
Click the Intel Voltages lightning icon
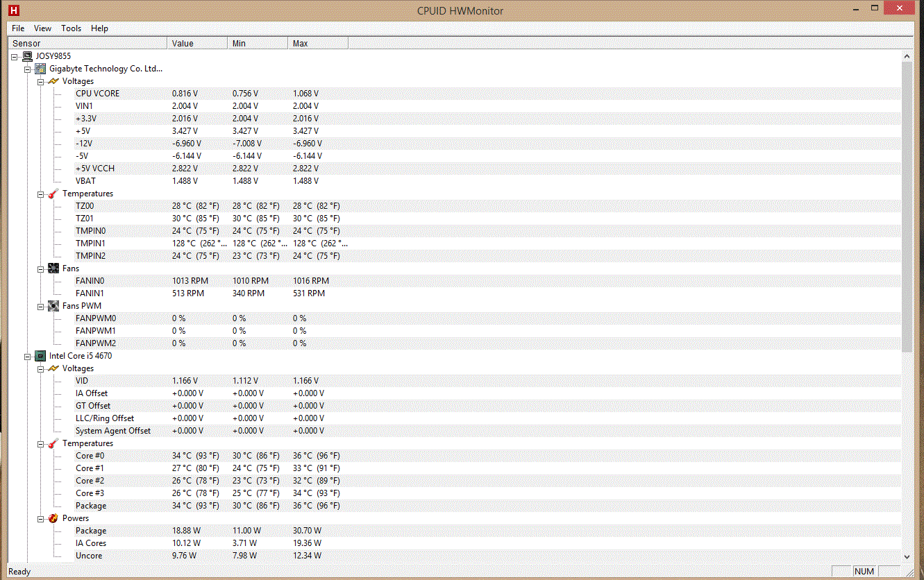pos(53,368)
